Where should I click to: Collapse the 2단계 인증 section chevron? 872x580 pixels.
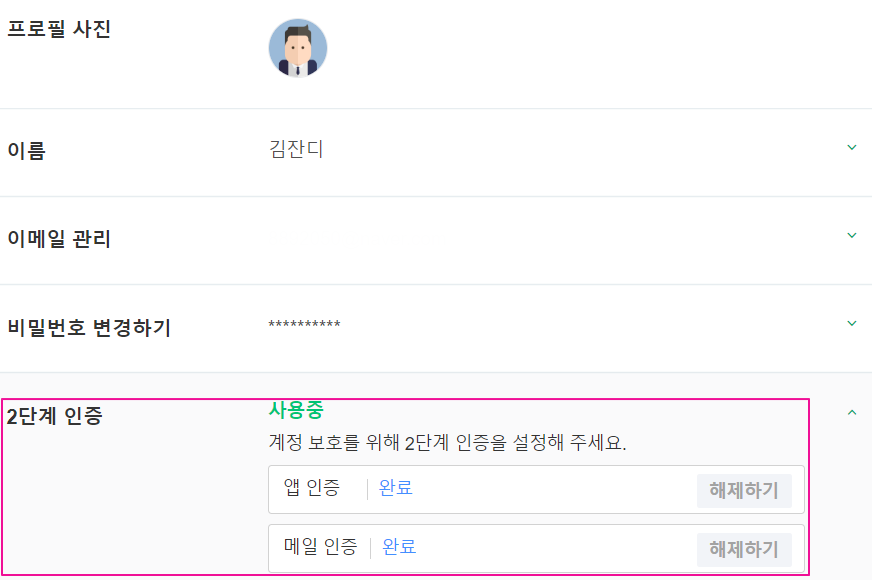pyautogui.click(x=852, y=412)
